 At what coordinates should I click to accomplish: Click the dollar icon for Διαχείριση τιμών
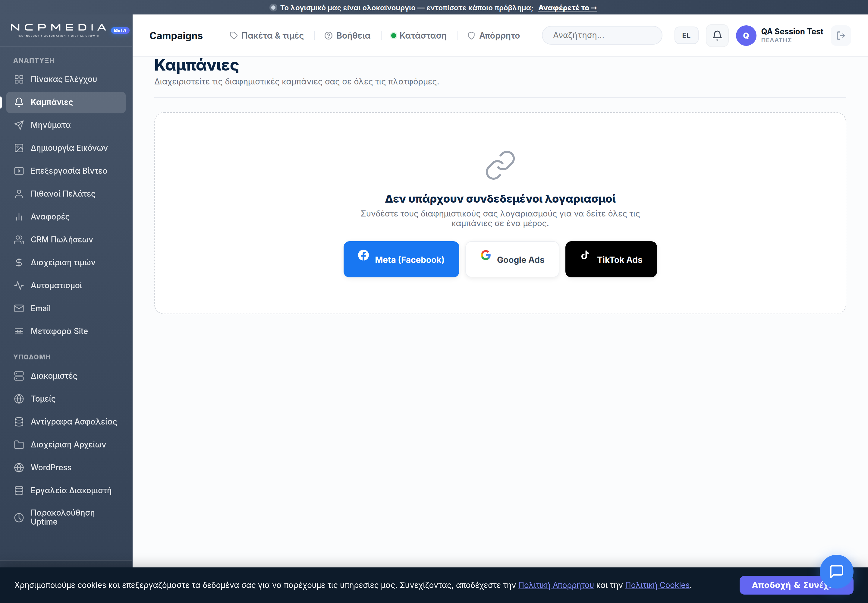(x=19, y=263)
